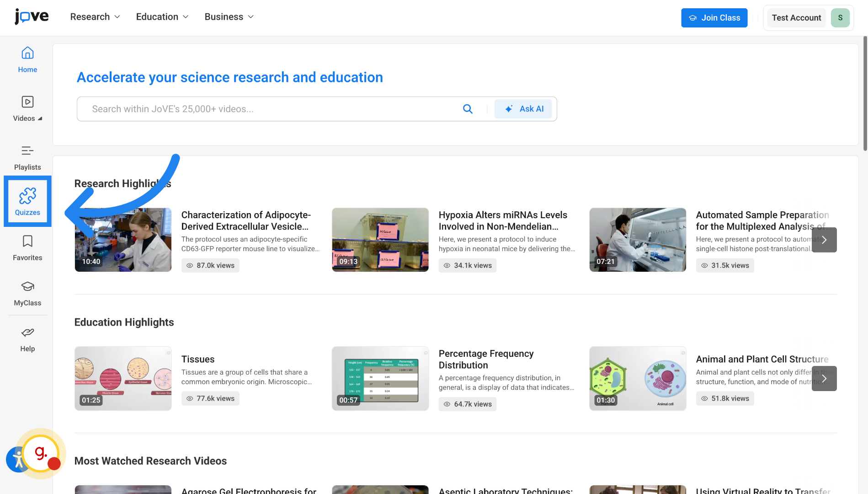
Task: Open the 'Tissues' video title
Action: tap(198, 359)
